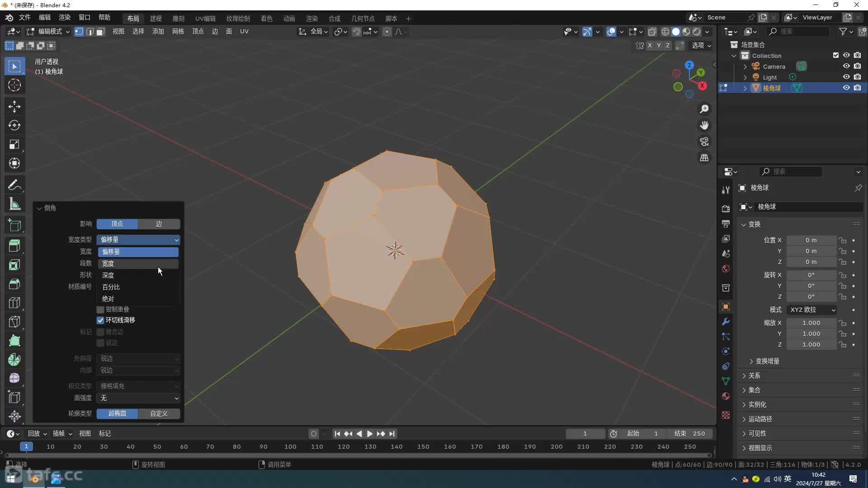The height and width of the screenshot is (488, 868).
Task: Select the Spin tool
Action: click(14, 360)
